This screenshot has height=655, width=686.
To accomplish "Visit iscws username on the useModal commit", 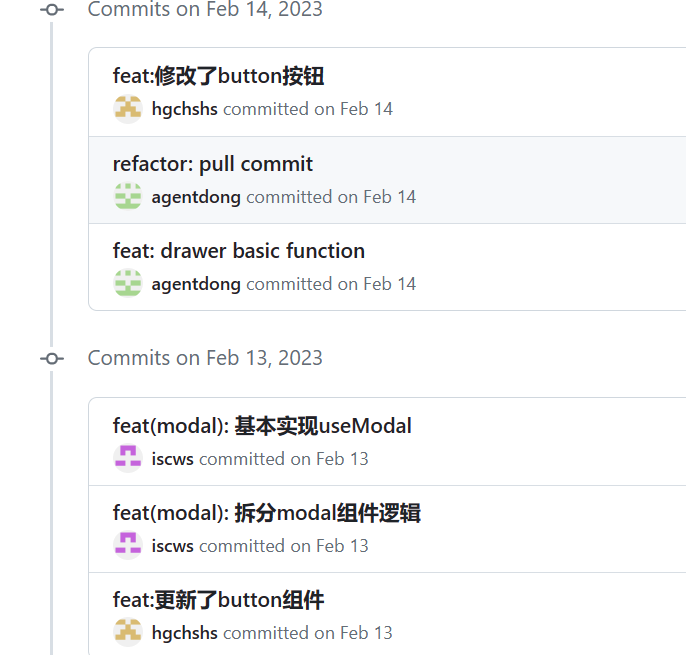I will click(172, 459).
